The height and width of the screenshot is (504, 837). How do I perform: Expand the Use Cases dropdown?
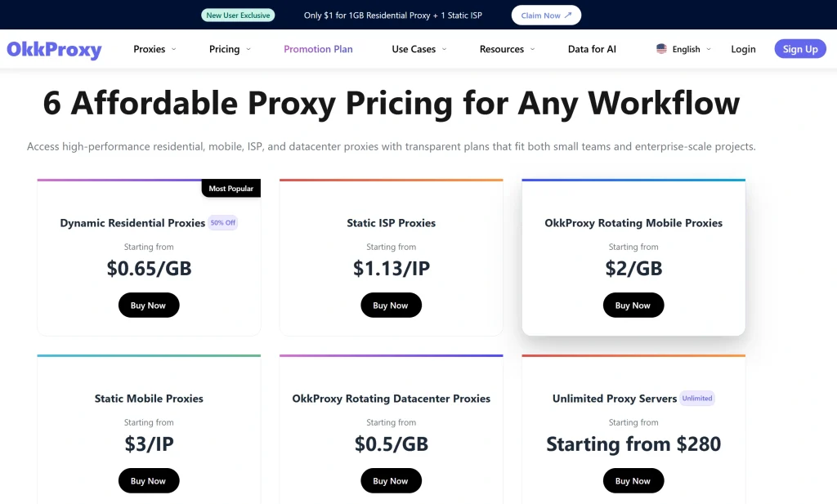(x=418, y=49)
